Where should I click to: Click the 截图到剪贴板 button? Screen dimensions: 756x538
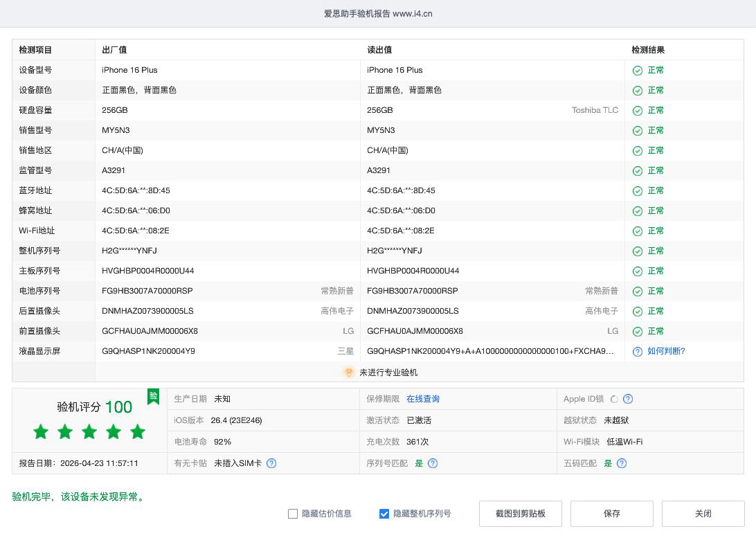point(520,514)
